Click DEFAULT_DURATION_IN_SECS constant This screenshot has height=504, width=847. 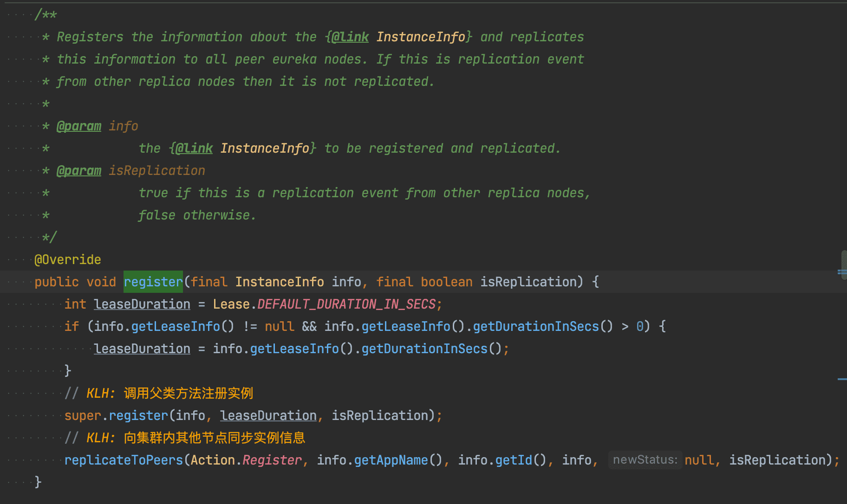pos(346,304)
